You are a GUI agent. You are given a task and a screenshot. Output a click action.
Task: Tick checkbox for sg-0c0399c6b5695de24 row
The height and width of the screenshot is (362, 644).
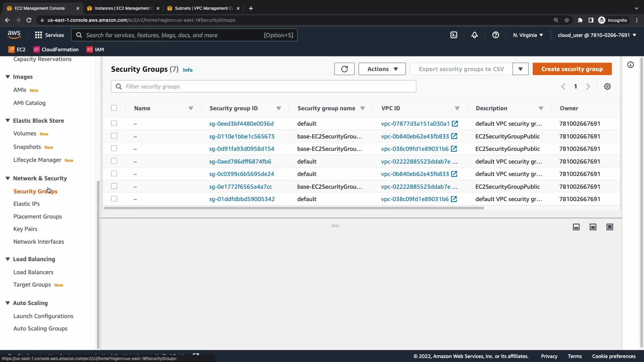coord(114,174)
